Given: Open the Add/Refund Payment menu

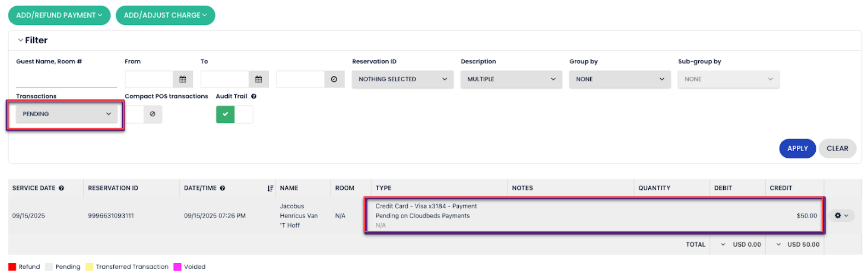Looking at the screenshot, I should tap(59, 15).
